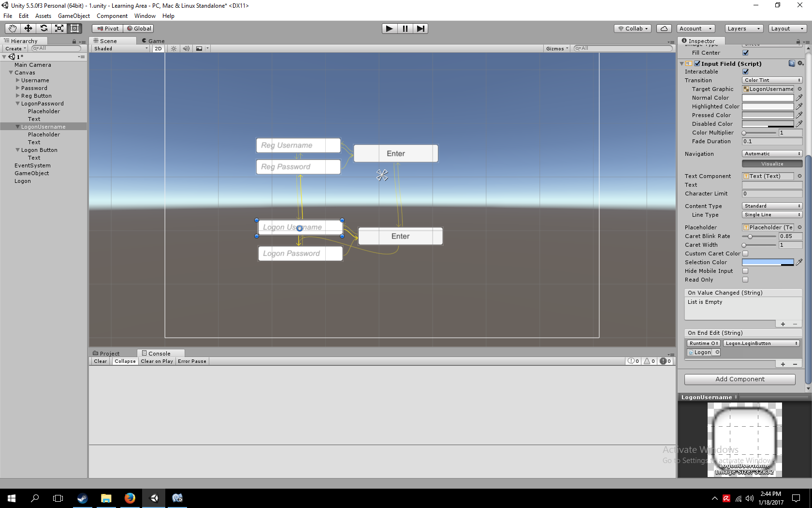This screenshot has width=812, height=508.
Task: Select the Hand tool in toolbar
Action: click(13, 29)
